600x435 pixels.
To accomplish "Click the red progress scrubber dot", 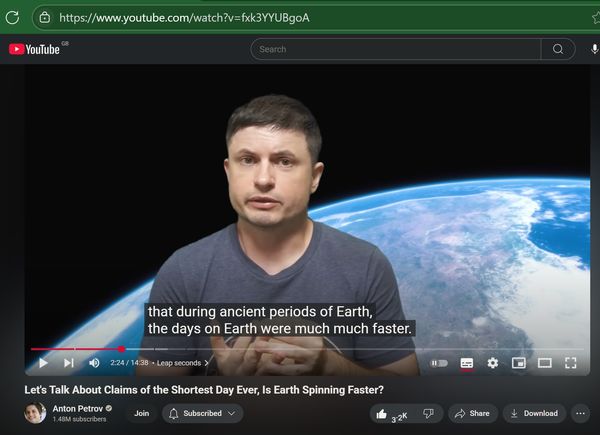I will pos(121,349).
